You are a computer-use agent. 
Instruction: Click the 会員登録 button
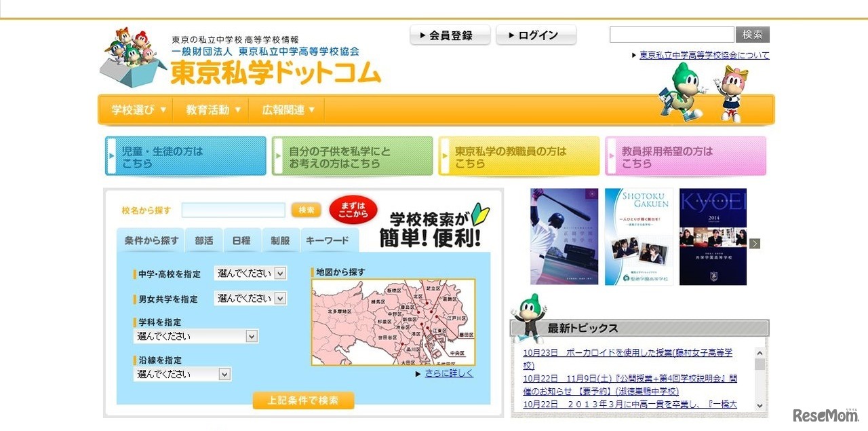[450, 34]
